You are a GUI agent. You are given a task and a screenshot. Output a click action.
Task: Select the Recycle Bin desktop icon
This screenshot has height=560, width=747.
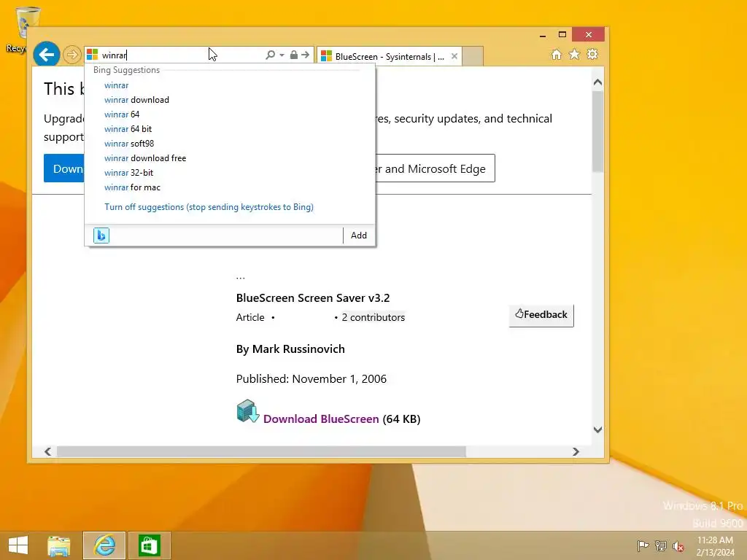point(18,29)
